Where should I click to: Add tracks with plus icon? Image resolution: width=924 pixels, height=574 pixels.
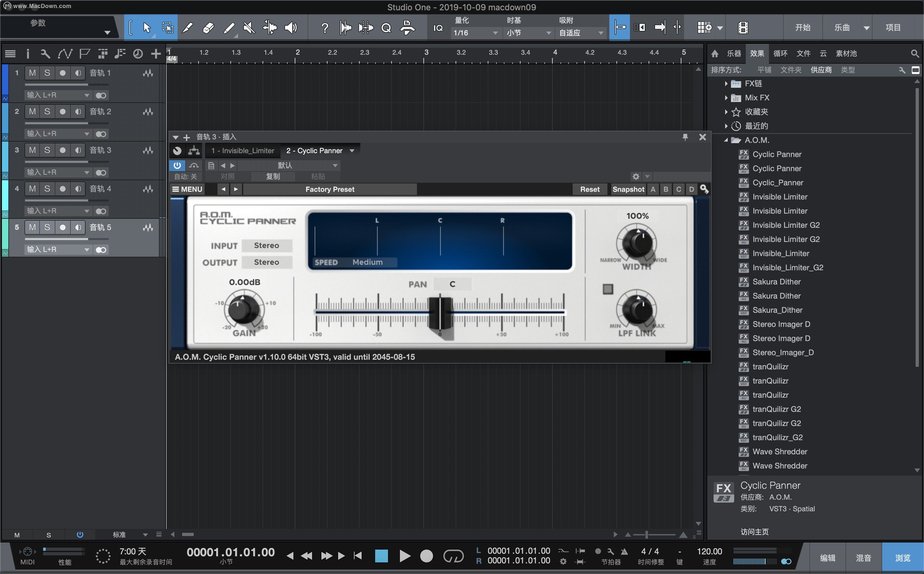[x=156, y=53]
